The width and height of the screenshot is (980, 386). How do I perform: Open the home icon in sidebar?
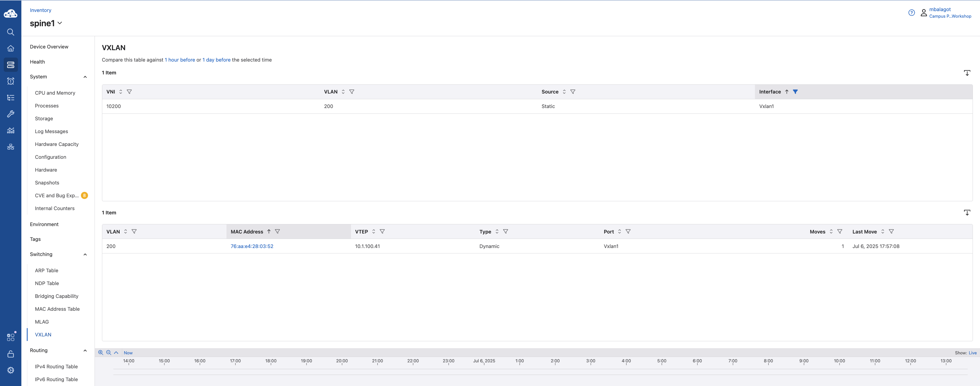11,48
